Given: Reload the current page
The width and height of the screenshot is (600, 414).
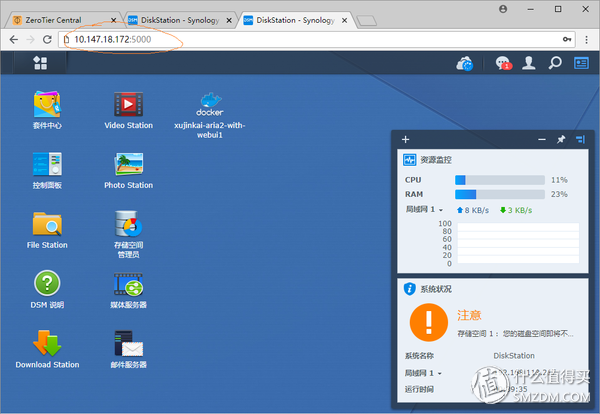Looking at the screenshot, I should [47, 39].
